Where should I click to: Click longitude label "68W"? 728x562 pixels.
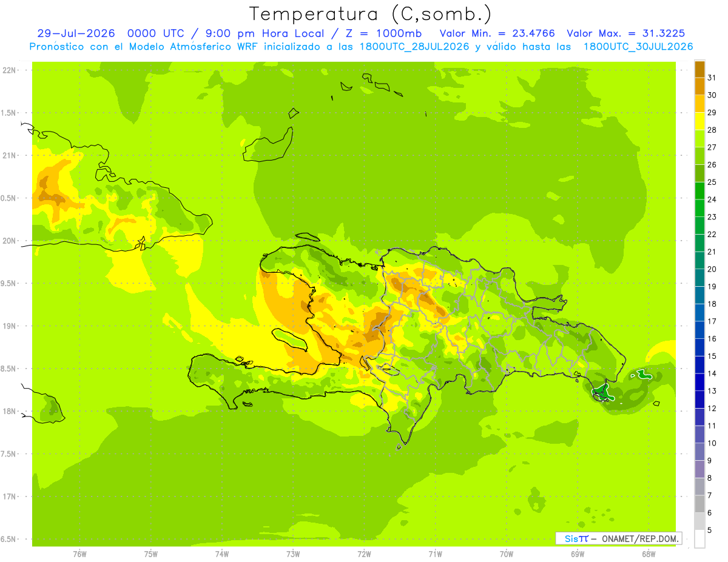(x=649, y=554)
